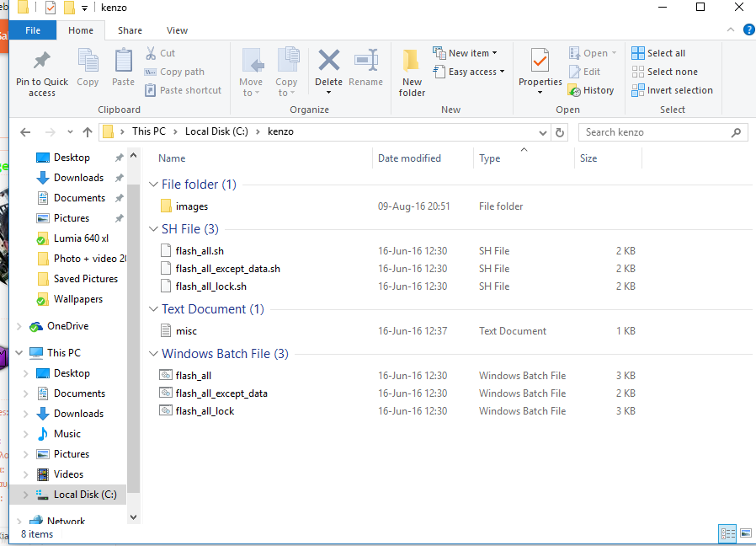This screenshot has width=756, height=546.
Task: Sort files by Date modified column
Action: coord(409,158)
